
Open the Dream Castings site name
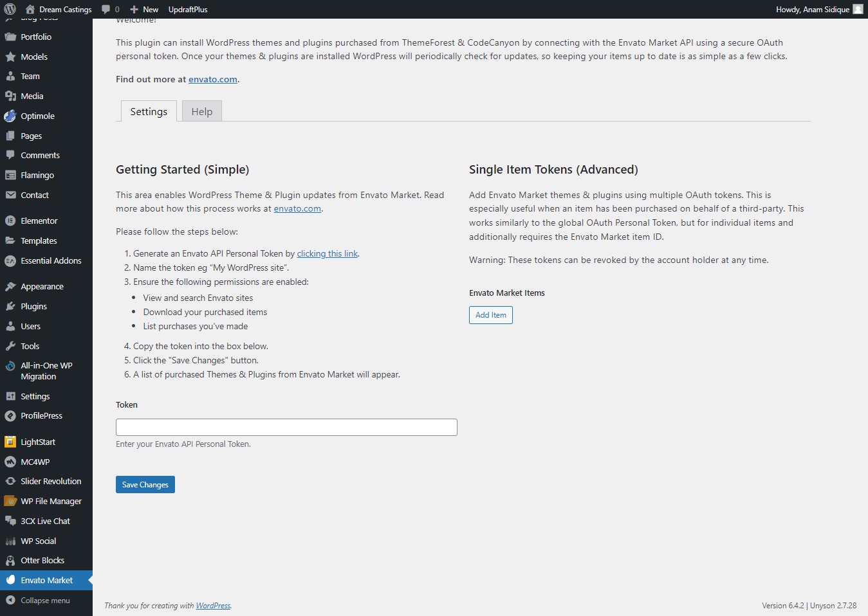[66, 9]
